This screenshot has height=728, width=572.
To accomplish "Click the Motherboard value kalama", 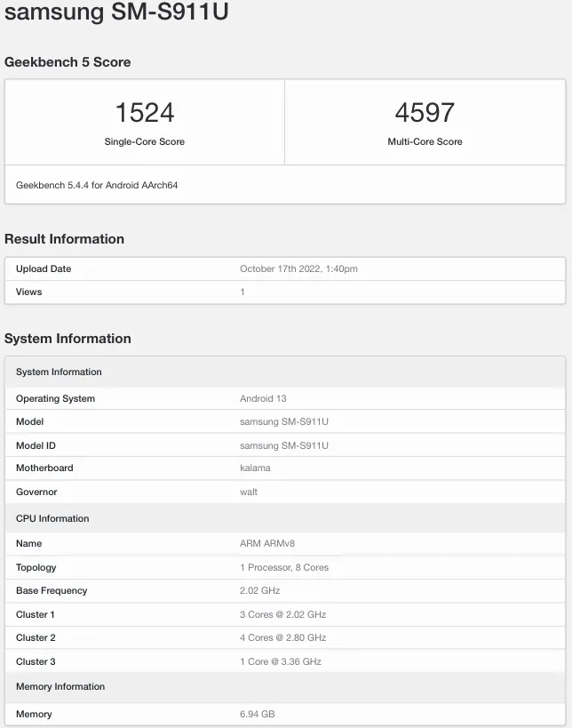I will pos(255,468).
